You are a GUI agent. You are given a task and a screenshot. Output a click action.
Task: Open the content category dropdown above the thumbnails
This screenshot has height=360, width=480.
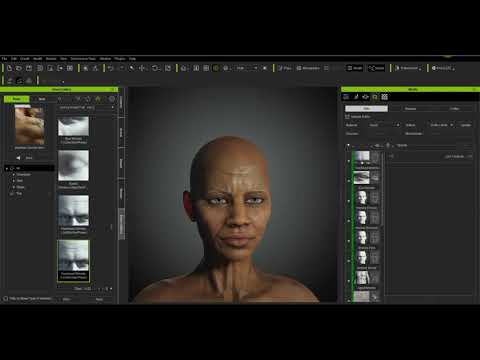tap(86, 108)
